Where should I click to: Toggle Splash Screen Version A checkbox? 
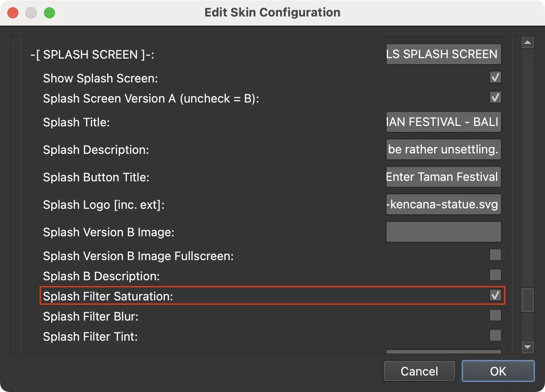point(495,97)
